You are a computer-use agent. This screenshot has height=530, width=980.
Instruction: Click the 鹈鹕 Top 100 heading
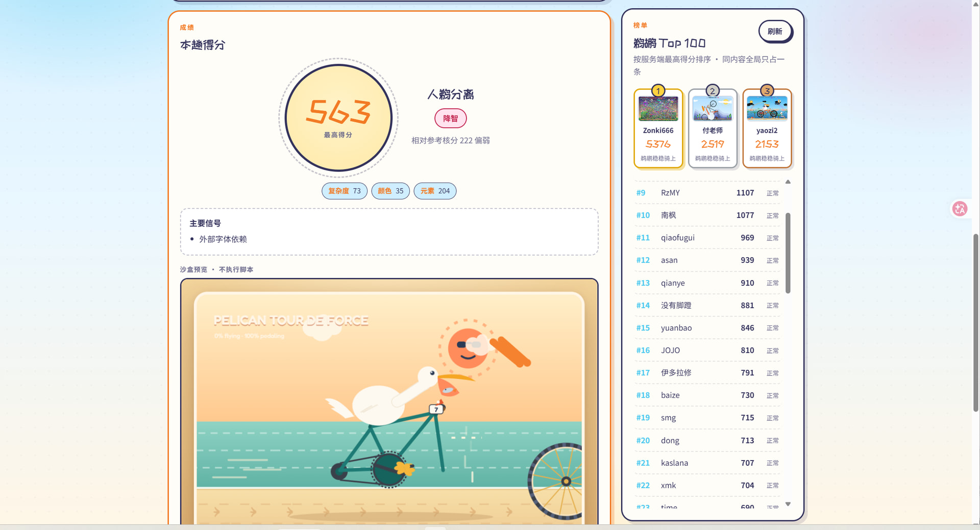669,43
